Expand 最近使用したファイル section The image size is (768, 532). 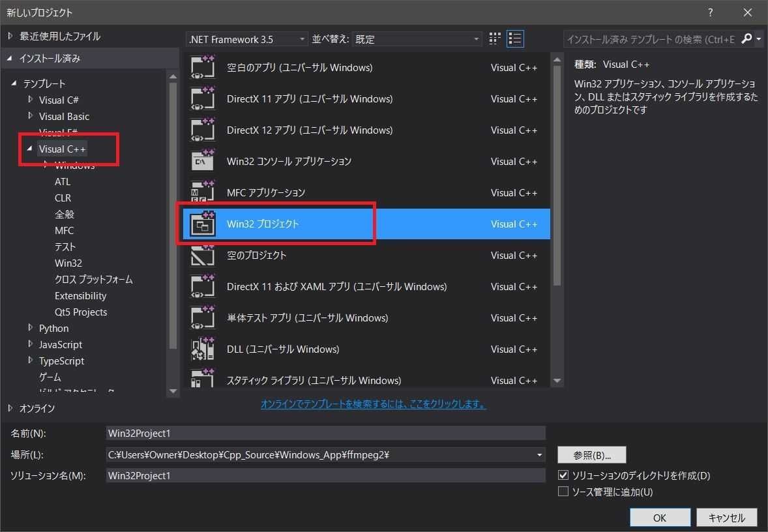tap(10, 37)
